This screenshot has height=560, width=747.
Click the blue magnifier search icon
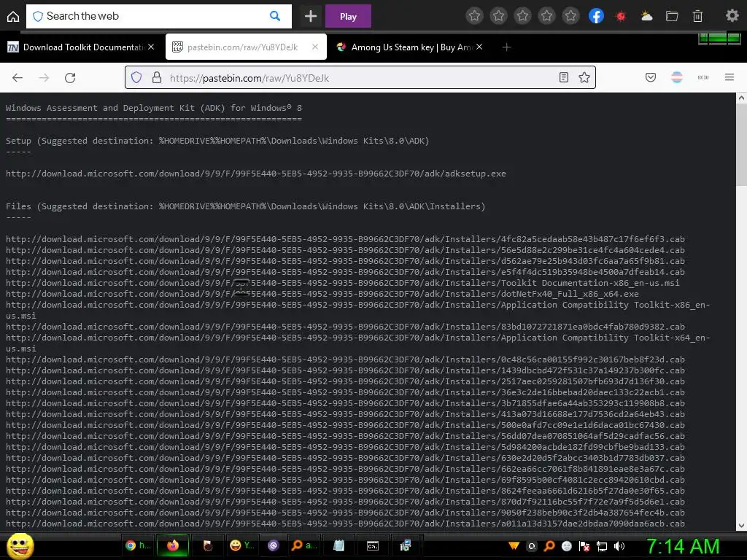point(275,16)
